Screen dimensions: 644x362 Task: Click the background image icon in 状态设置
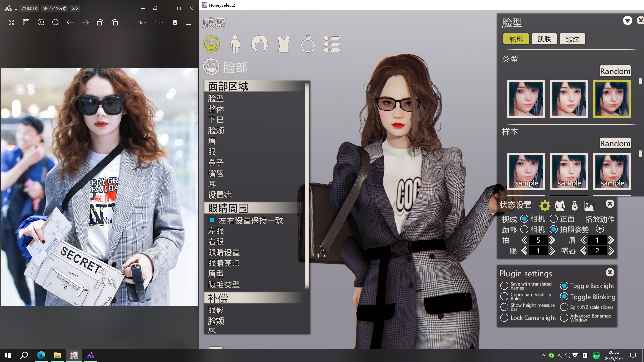click(x=589, y=205)
